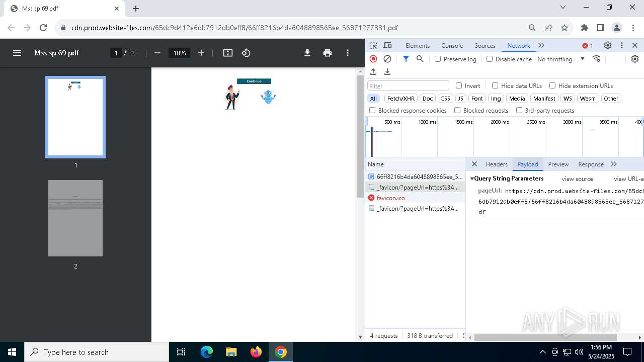Check Blocked requests checkbox

457,110
